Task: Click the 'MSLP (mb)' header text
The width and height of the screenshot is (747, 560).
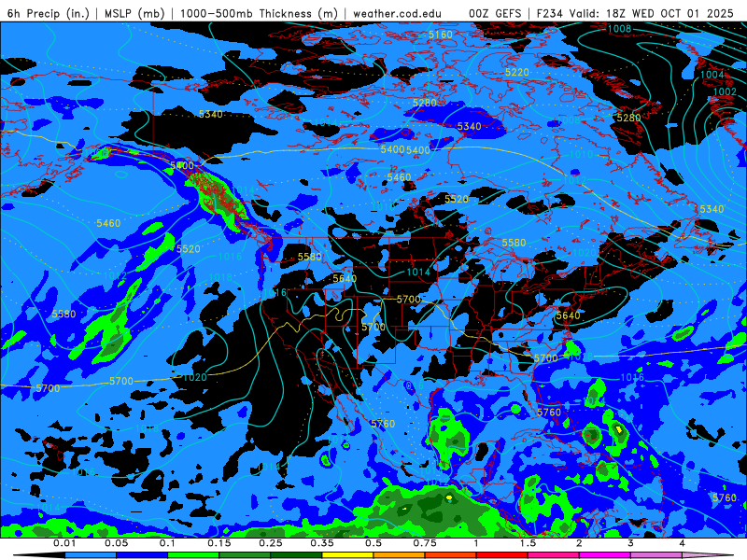Action: tap(134, 13)
